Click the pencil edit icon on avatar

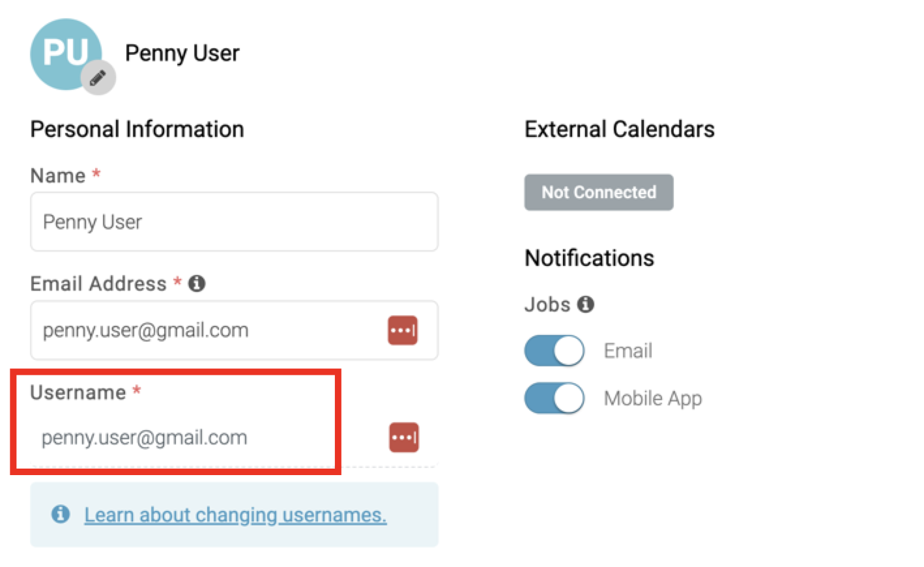click(98, 78)
